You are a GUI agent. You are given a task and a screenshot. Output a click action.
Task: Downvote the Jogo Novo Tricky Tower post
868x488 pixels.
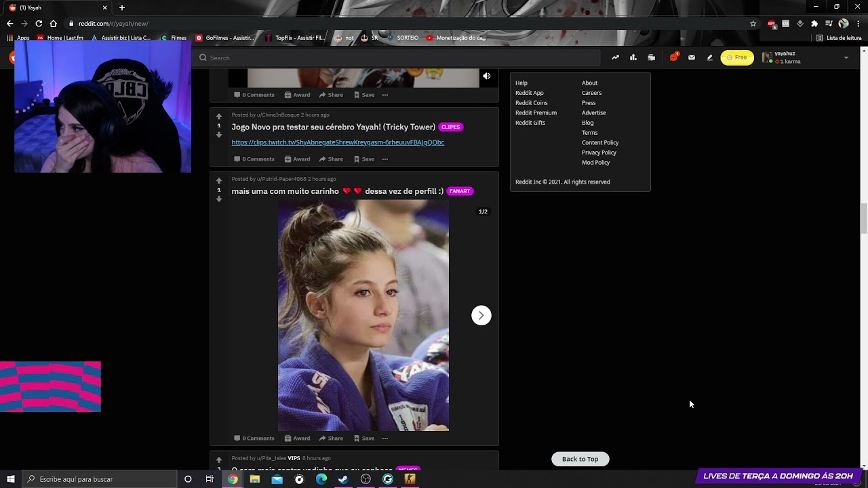click(x=219, y=135)
